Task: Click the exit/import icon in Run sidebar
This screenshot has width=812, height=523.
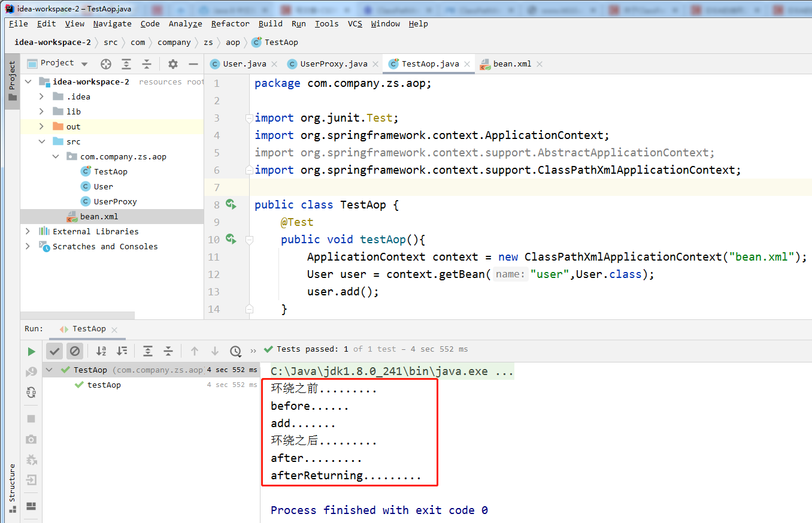Action: point(32,480)
